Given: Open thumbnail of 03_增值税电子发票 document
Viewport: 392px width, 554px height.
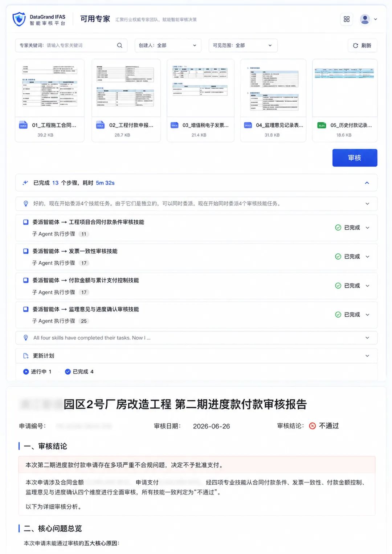Looking at the screenshot, I should [x=200, y=87].
